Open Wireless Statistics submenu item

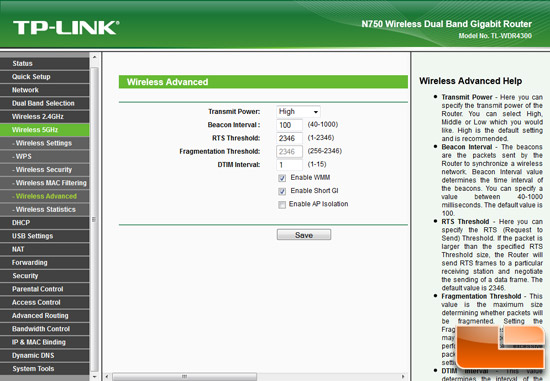[45, 209]
